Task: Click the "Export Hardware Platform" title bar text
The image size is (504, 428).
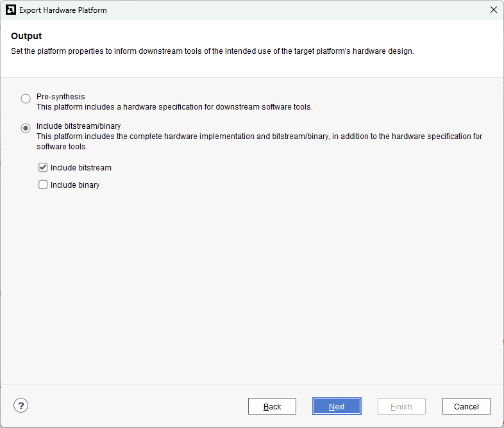Action: pos(63,10)
